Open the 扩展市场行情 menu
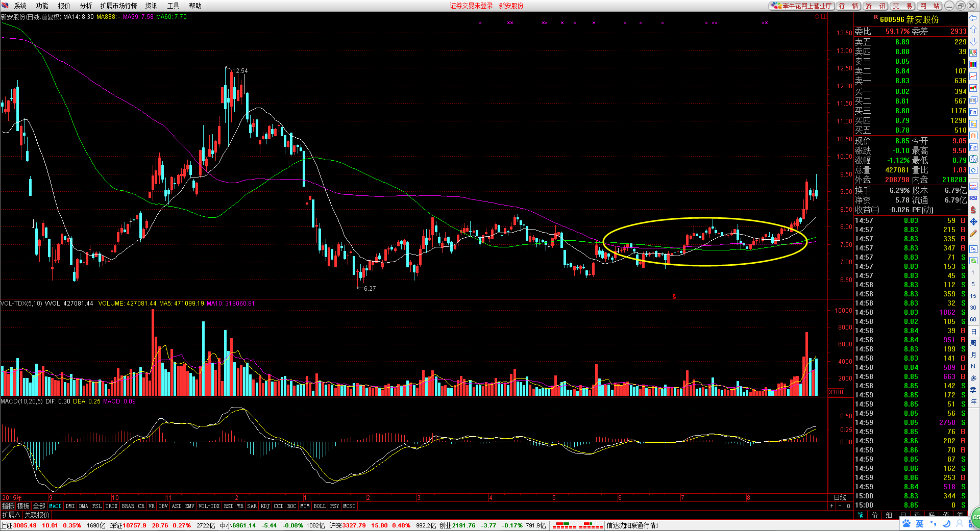This screenshot has width=980, height=531. pyautogui.click(x=119, y=6)
